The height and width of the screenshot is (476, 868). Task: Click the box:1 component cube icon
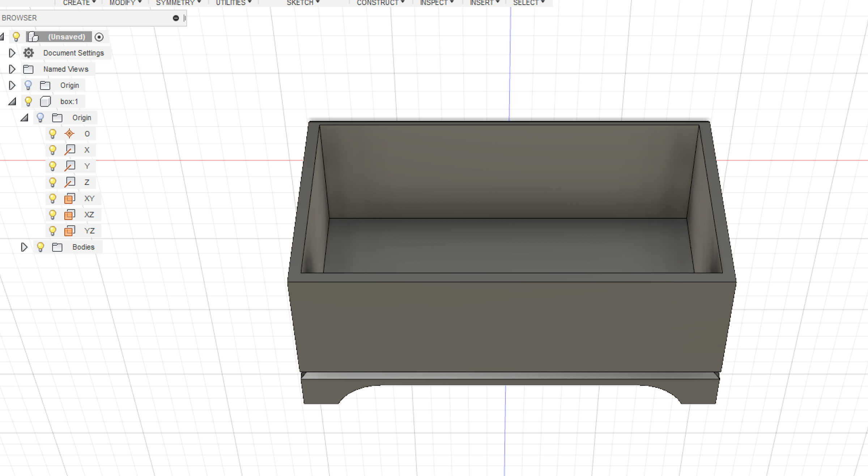(45, 102)
